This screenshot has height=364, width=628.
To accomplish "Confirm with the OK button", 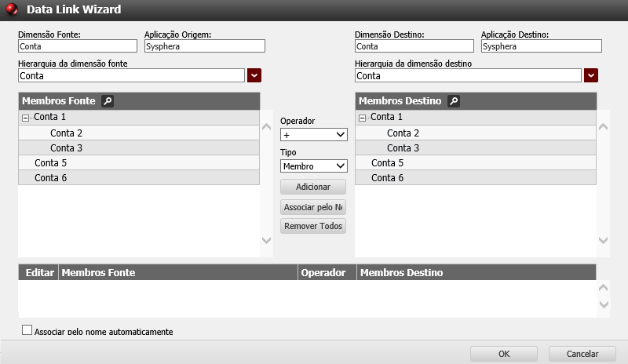I will click(x=504, y=354).
